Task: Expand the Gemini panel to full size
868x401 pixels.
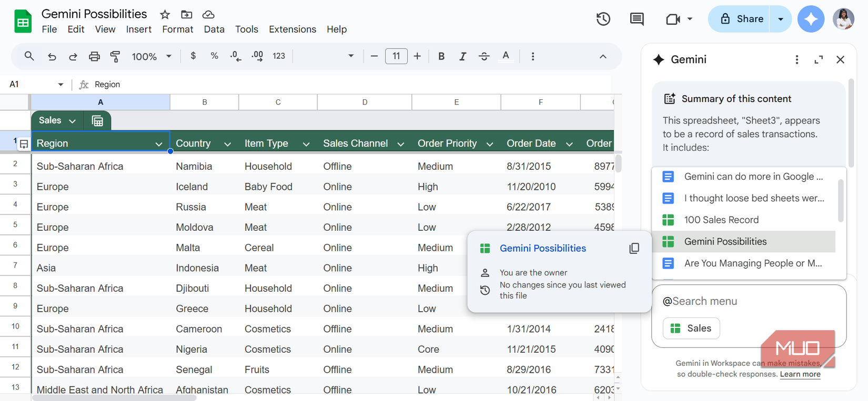Action: (819, 60)
